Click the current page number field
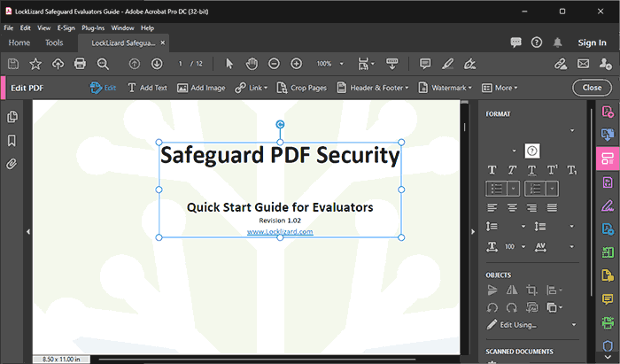Image resolution: width=620 pixels, height=364 pixels. click(181, 64)
